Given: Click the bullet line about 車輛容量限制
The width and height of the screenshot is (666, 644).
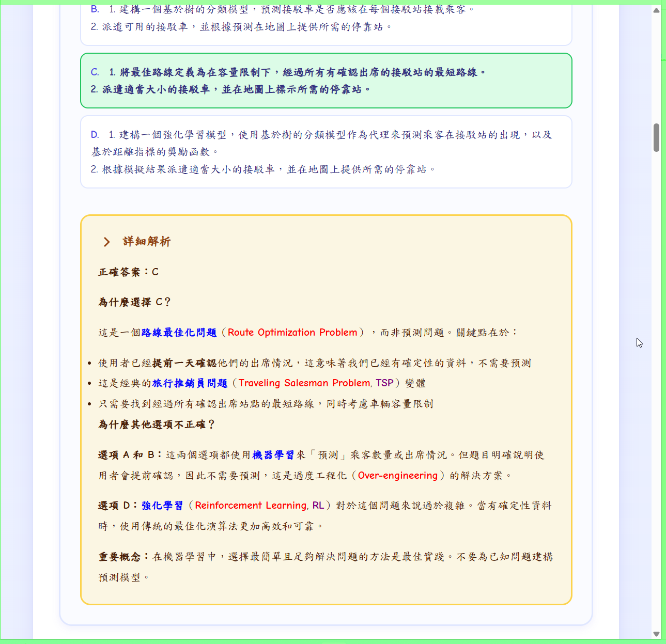Looking at the screenshot, I should pyautogui.click(x=266, y=404).
